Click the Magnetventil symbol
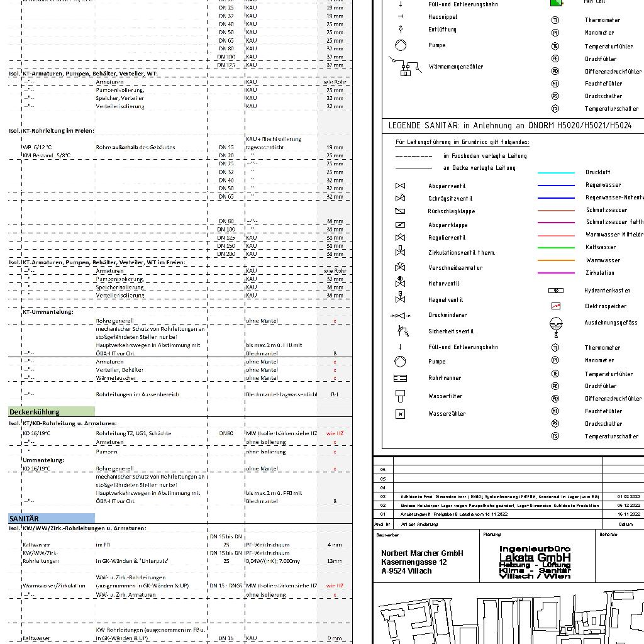Screen dimensions: 644x644 tap(400, 297)
